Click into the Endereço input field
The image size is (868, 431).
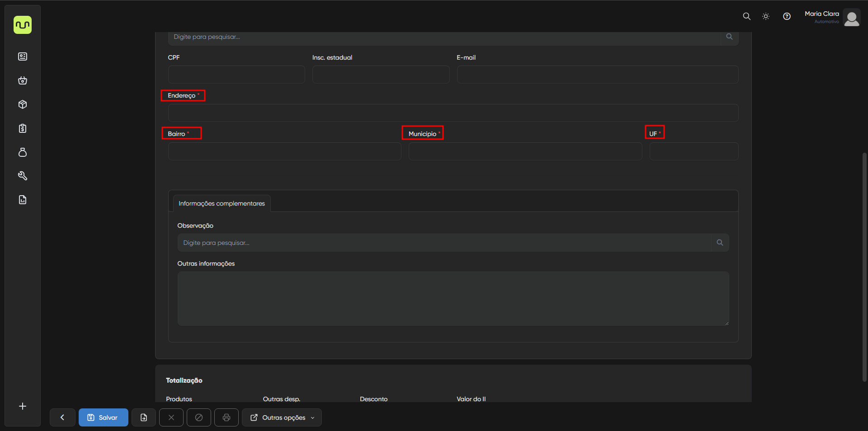tap(453, 113)
